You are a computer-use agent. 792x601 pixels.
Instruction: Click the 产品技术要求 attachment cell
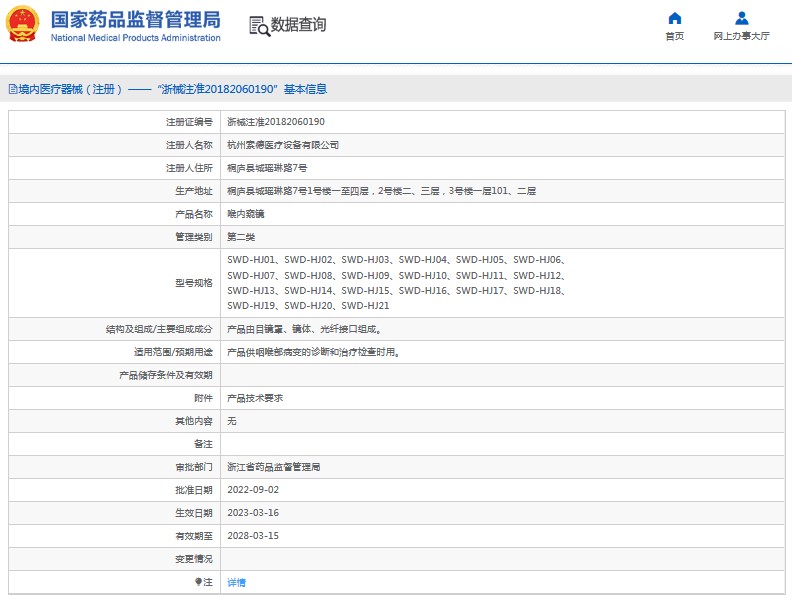point(255,398)
